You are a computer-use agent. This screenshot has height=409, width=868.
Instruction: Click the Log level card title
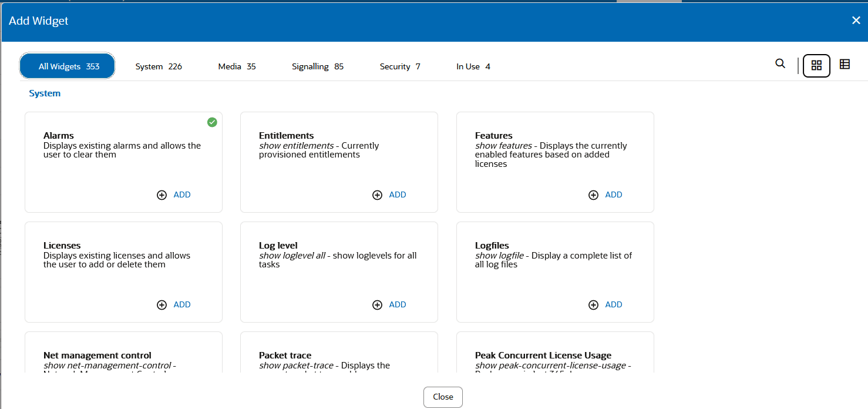(x=278, y=246)
